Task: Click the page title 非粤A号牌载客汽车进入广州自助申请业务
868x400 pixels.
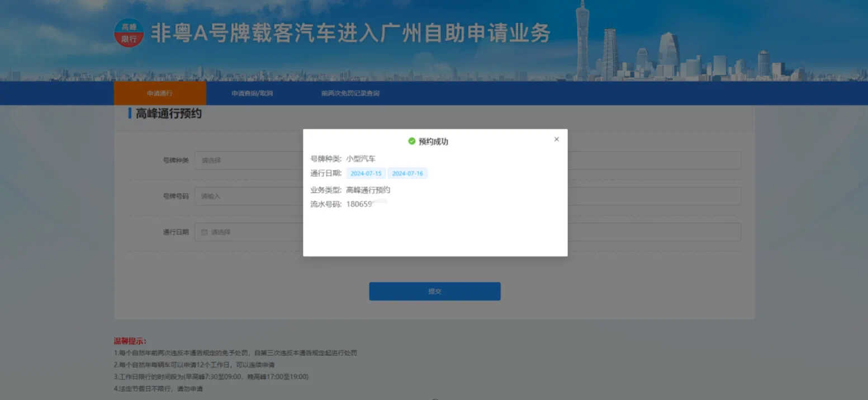Action: pyautogui.click(x=350, y=34)
